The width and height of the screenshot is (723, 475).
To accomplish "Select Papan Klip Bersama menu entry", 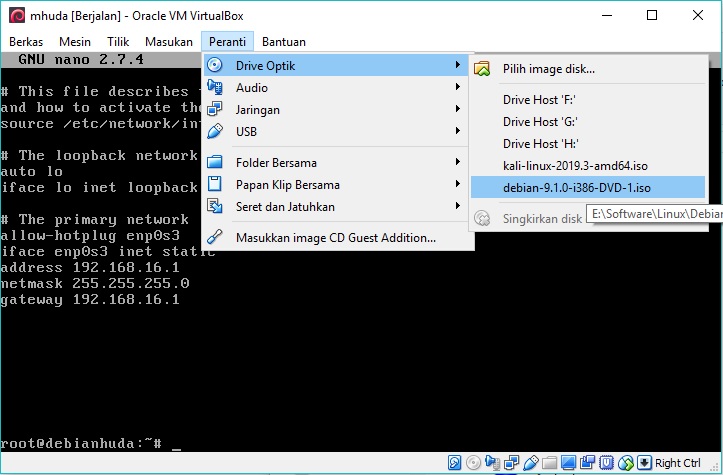I will click(335, 184).
